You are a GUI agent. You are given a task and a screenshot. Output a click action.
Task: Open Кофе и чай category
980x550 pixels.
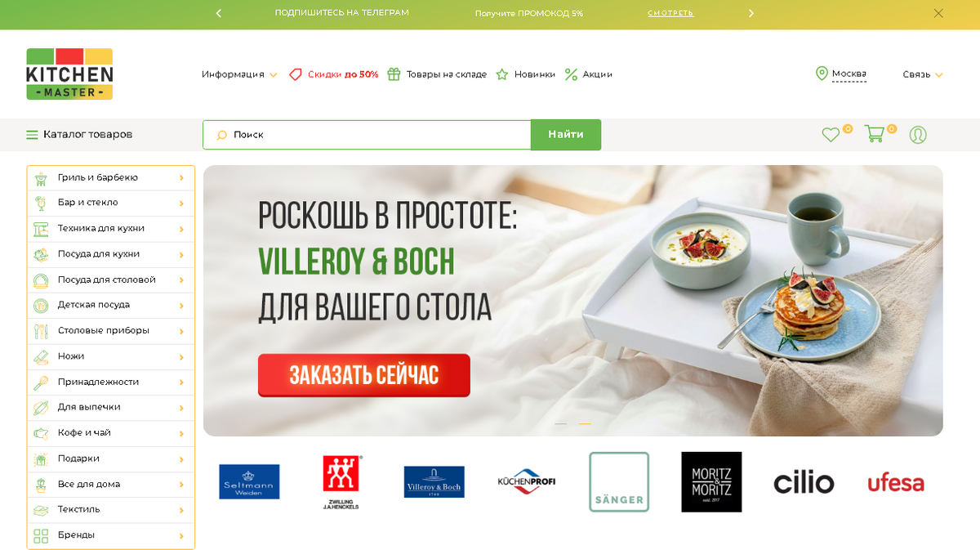(111, 433)
